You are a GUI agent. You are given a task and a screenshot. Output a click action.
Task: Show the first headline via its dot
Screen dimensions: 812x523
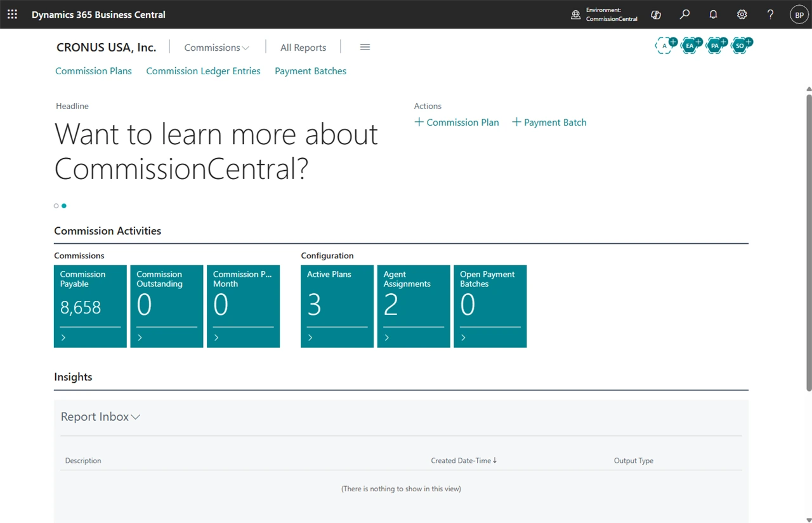pyautogui.click(x=56, y=206)
